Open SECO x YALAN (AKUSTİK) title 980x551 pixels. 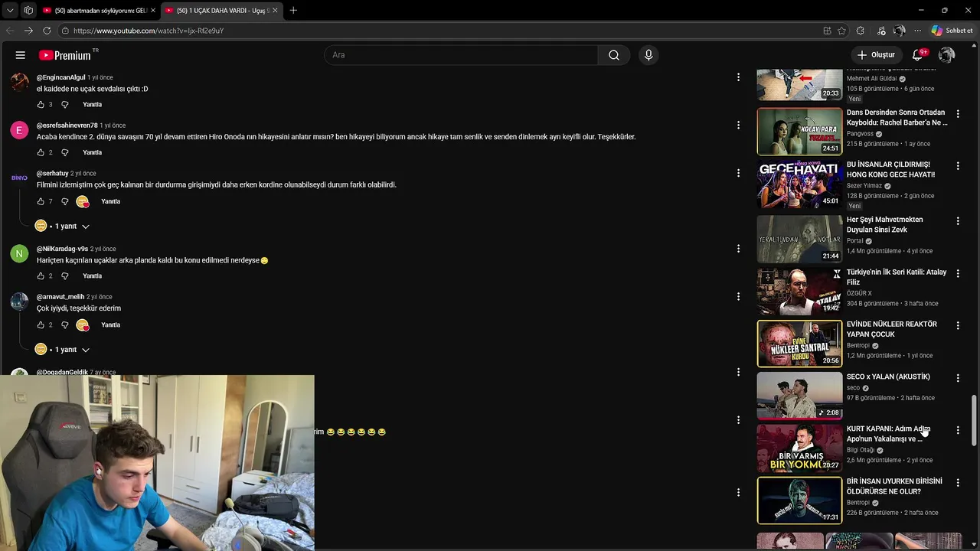pyautogui.click(x=888, y=377)
